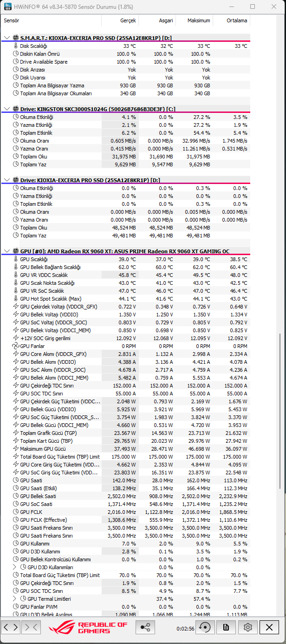
Task: Open sensor settings gear icon
Action: point(247,627)
